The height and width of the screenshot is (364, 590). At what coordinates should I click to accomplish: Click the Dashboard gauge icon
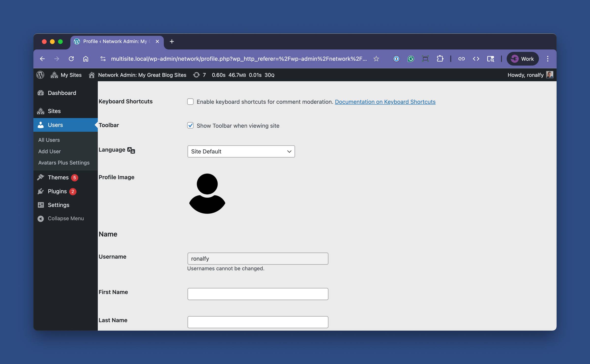pyautogui.click(x=41, y=93)
